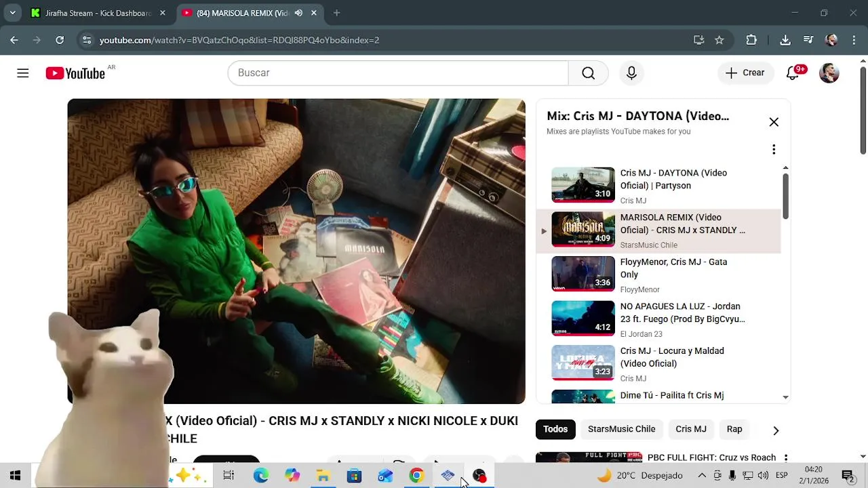This screenshot has height=488, width=868.
Task: Reload the YouTube page
Action: (60, 40)
